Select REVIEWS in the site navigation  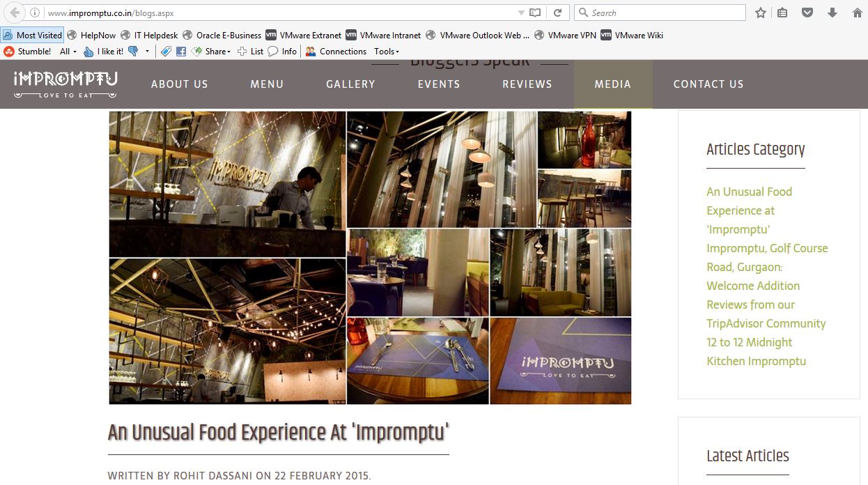(527, 84)
